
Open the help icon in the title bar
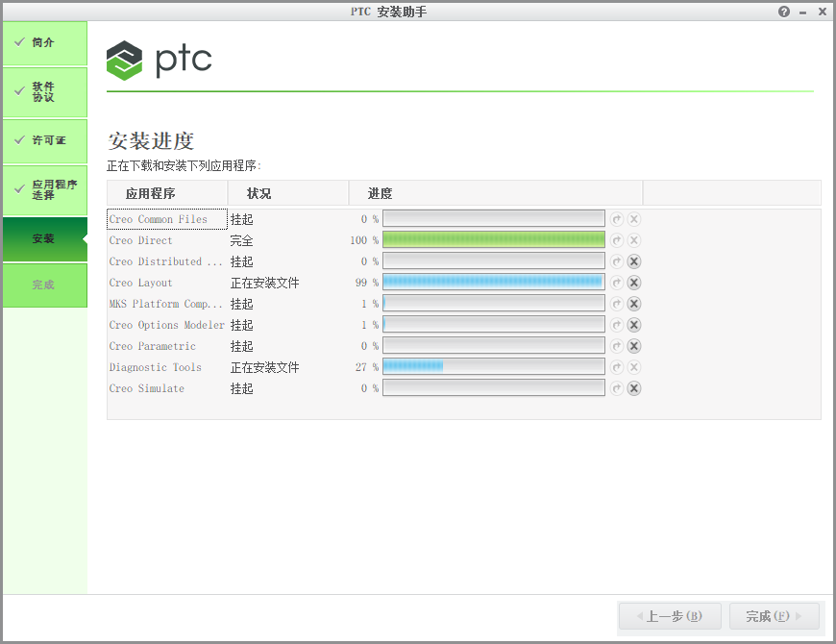(784, 12)
